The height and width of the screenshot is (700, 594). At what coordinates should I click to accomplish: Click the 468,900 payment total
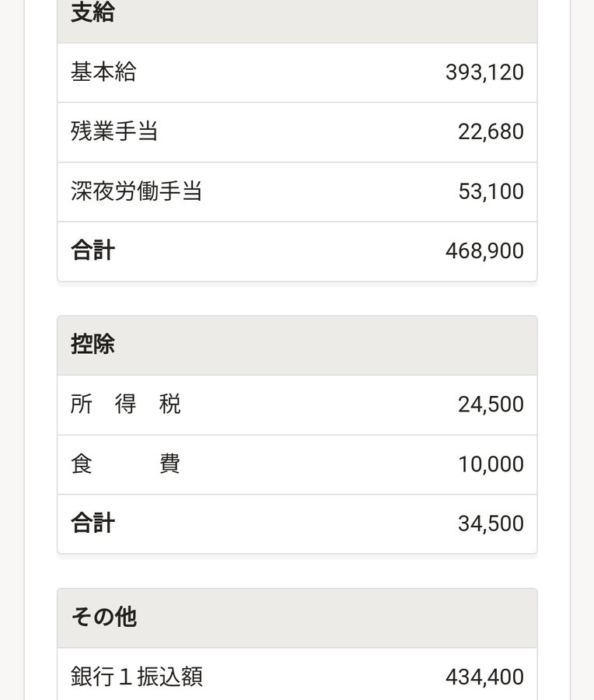point(484,251)
